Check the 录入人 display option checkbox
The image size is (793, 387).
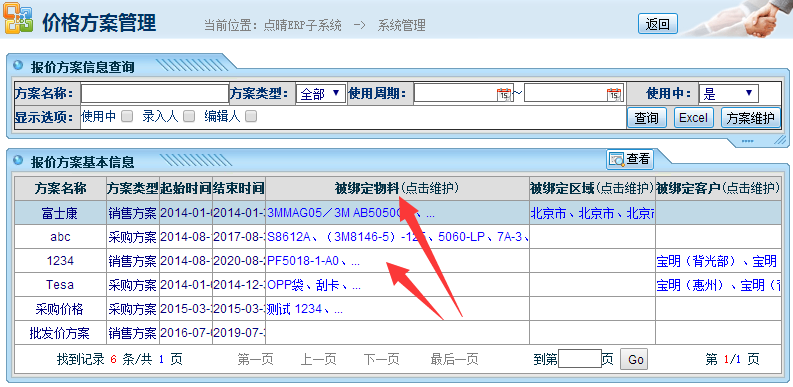coord(189,116)
